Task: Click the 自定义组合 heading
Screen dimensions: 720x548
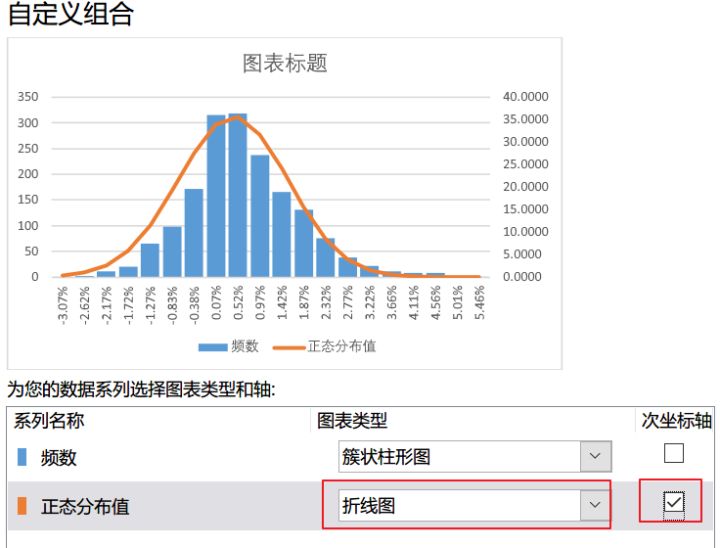Action: tap(70, 15)
